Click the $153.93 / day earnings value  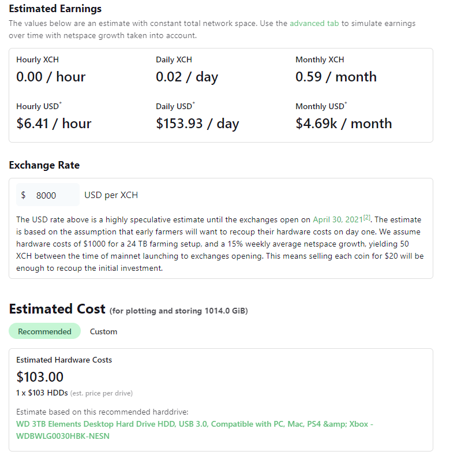(197, 124)
